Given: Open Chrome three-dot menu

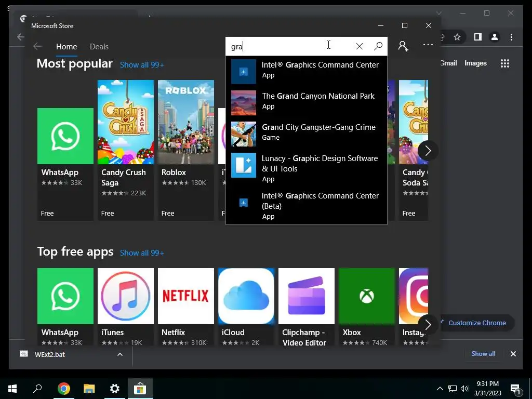Looking at the screenshot, I should pyautogui.click(x=511, y=37).
